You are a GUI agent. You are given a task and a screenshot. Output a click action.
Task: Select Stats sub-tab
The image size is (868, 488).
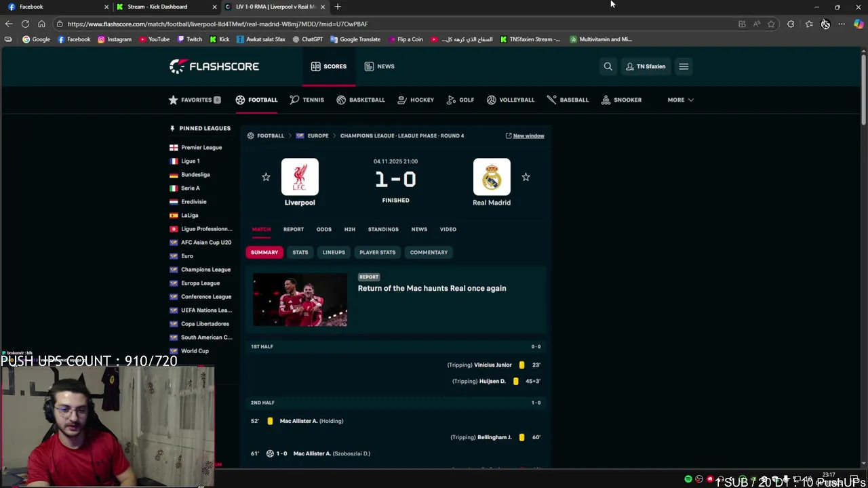tap(300, 252)
